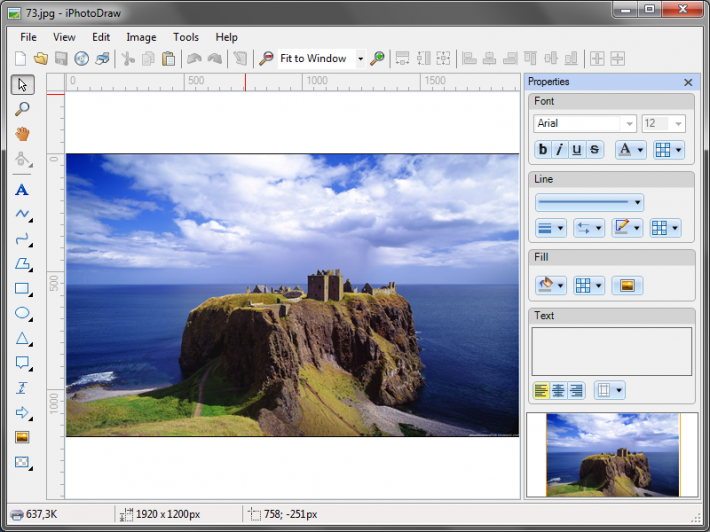Open the Help menu
This screenshot has height=532, width=710.
click(x=226, y=37)
